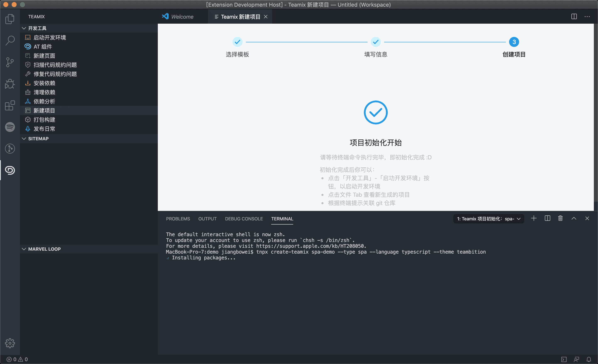Click 安装依赖 in the sidebar
The height and width of the screenshot is (364, 598).
(x=89, y=83)
